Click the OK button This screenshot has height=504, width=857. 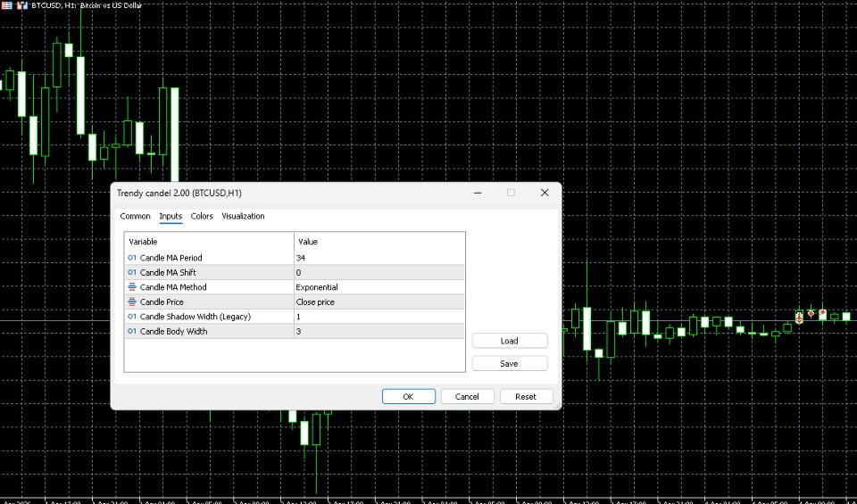[x=408, y=396]
